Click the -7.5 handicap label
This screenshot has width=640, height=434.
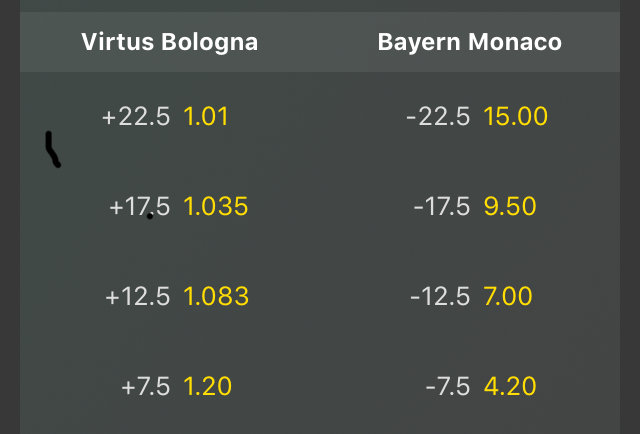pos(448,386)
